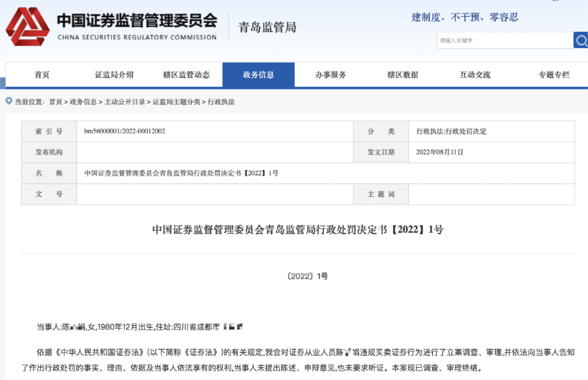Click the 发布机构 table label
588x380 pixels.
[49, 152]
